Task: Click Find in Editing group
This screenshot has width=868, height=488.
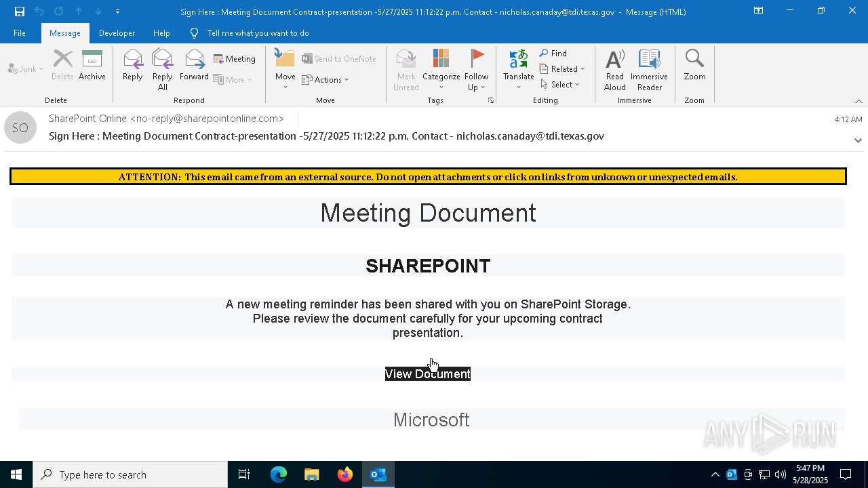Action: point(553,54)
